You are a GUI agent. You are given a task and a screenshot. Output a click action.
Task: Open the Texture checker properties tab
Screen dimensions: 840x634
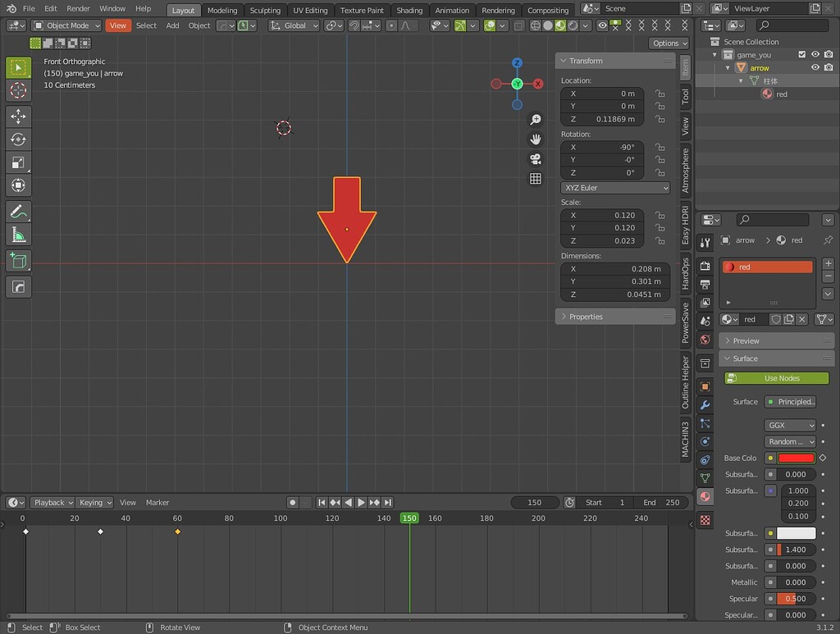[x=705, y=520]
